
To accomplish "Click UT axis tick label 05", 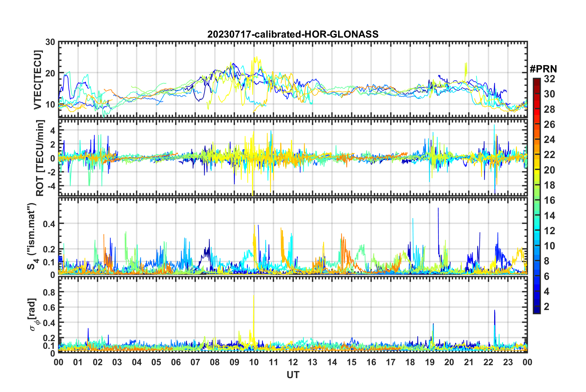I will (x=156, y=362).
